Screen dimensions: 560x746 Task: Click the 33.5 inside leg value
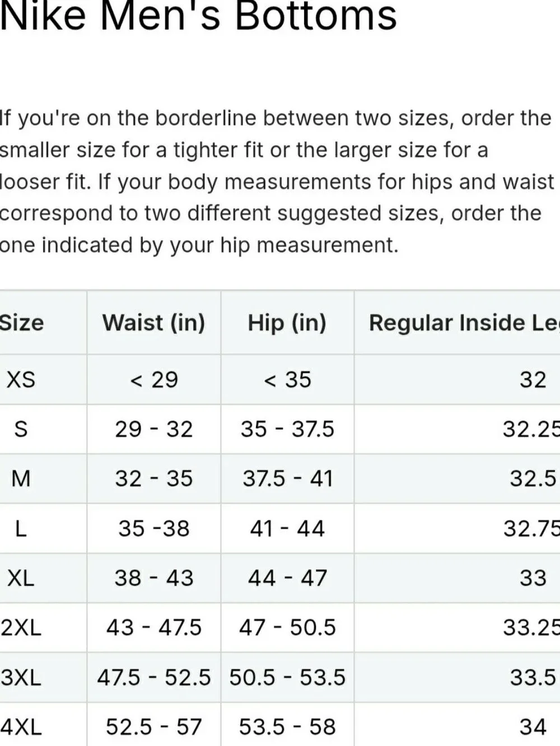pyautogui.click(x=533, y=677)
